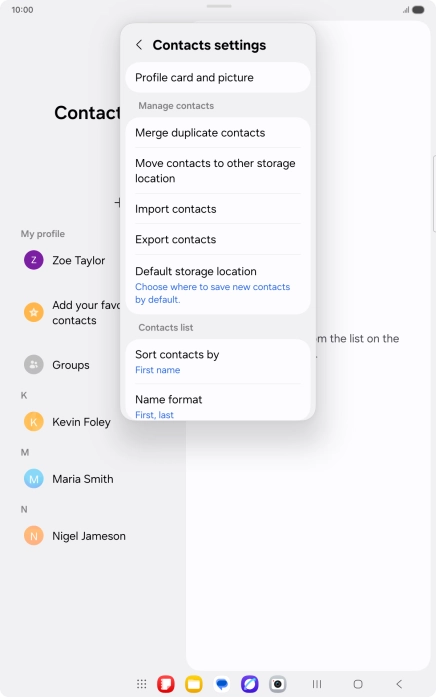
Task: Open Zoe Taylor profile avatar
Action: pyautogui.click(x=34, y=260)
